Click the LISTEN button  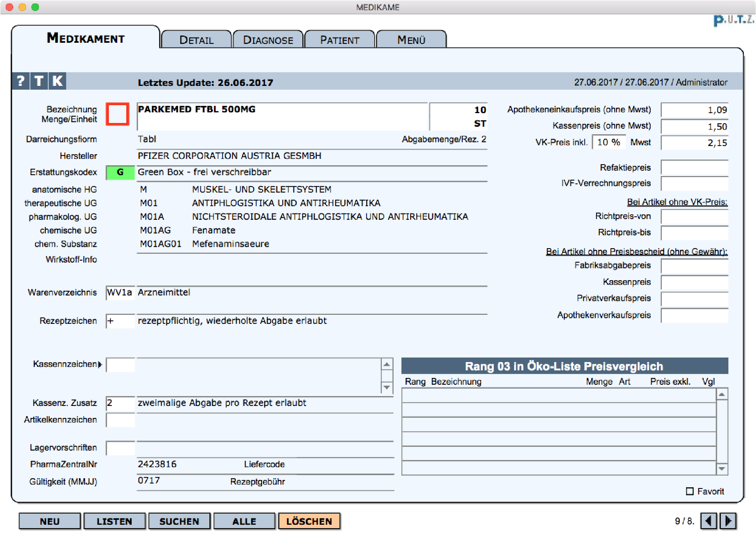[114, 521]
